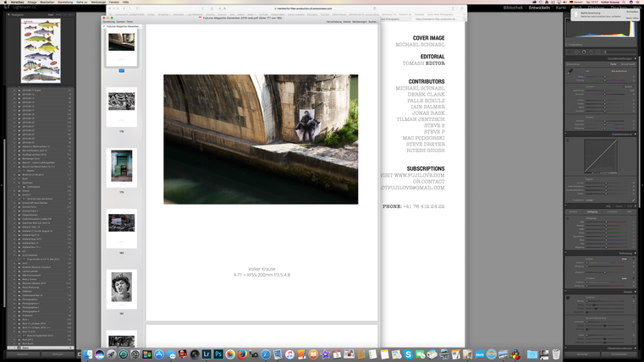Open Calendar from the Dock

(337, 354)
